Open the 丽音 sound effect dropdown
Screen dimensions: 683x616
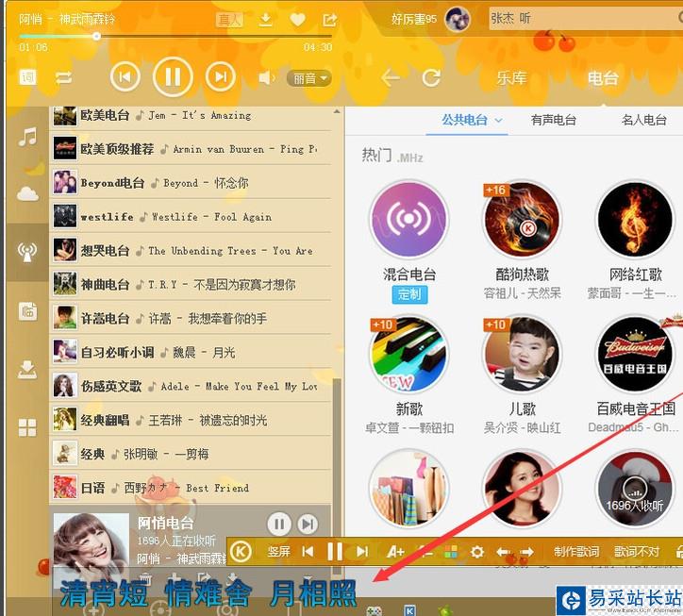[309, 78]
